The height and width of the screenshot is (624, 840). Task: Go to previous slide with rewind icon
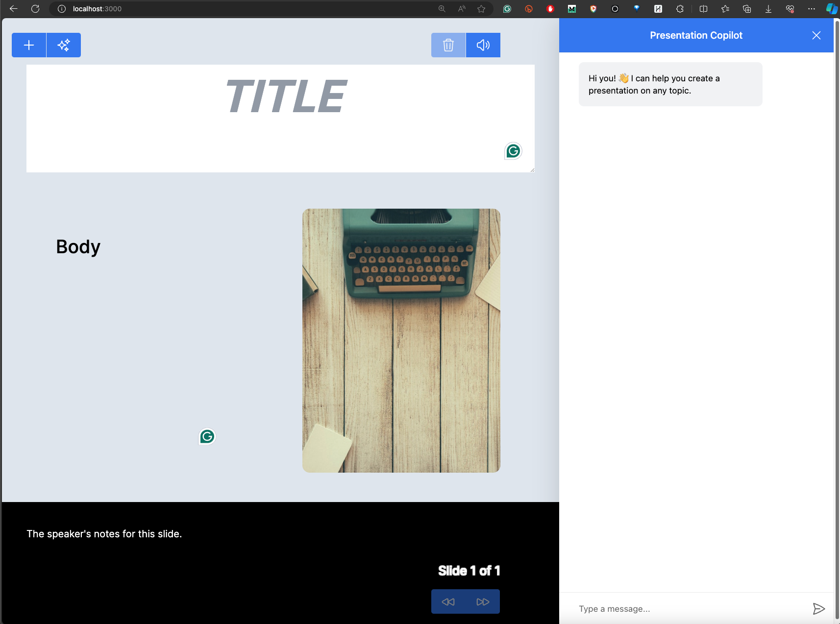[x=448, y=602]
